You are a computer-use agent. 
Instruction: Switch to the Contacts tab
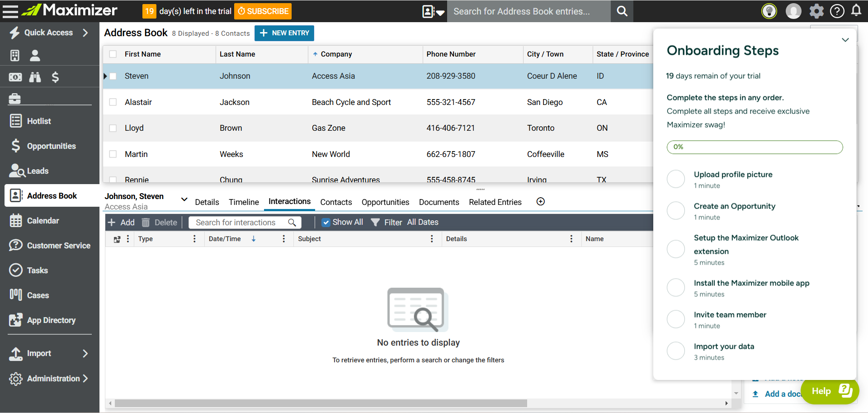click(x=336, y=202)
